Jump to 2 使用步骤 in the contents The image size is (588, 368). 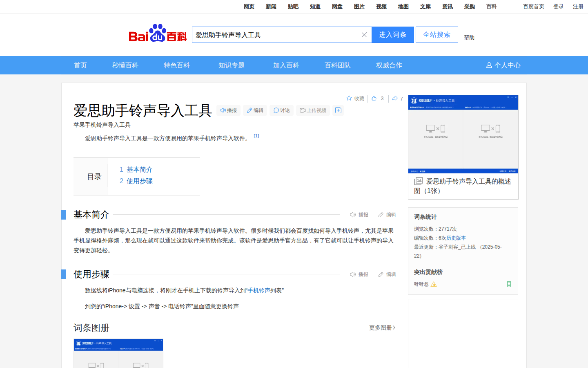(136, 181)
